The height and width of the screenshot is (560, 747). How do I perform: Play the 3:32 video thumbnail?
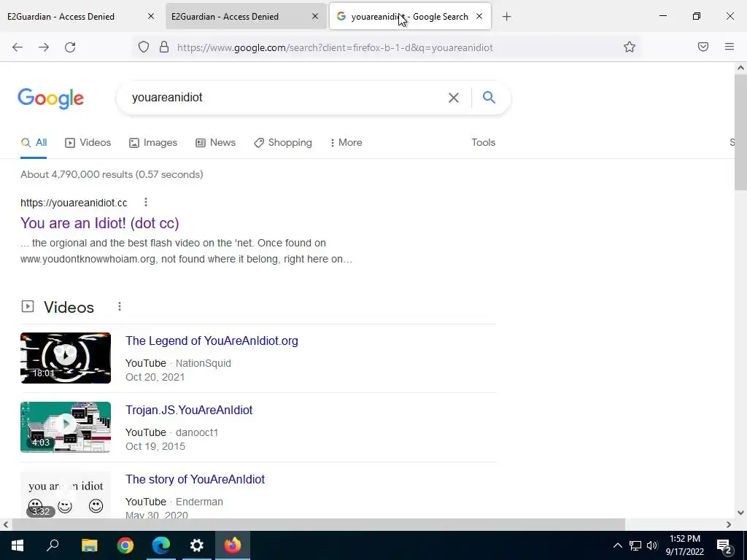pos(66,495)
